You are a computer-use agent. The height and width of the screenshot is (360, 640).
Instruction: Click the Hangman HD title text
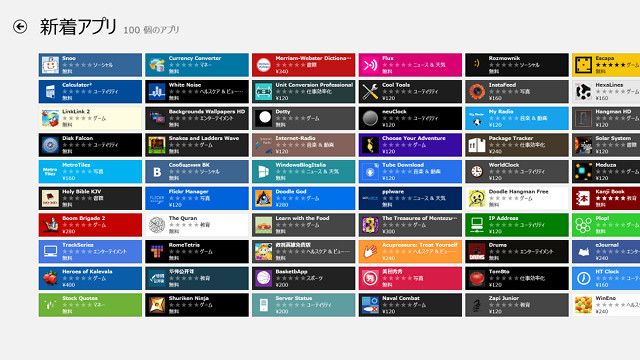[x=613, y=111]
